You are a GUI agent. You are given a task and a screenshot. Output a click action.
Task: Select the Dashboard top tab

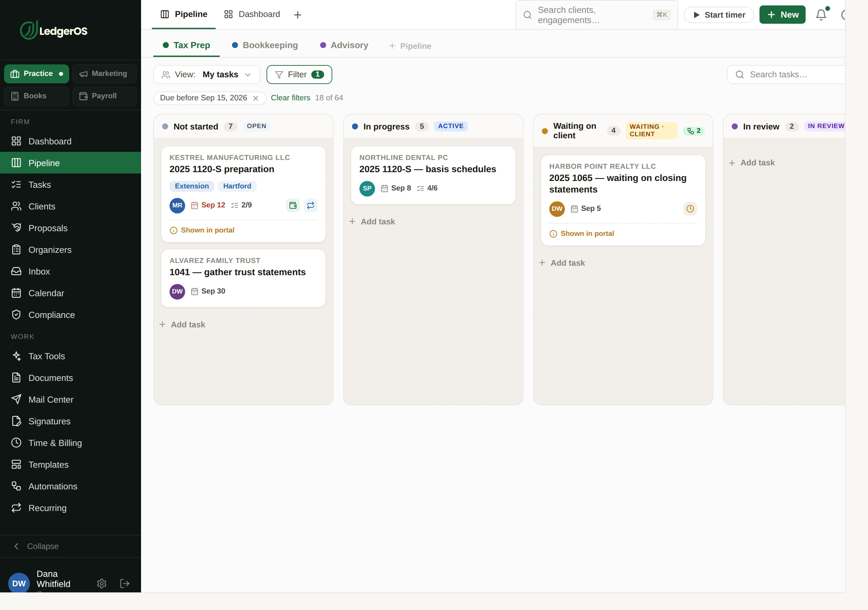pyautogui.click(x=252, y=14)
